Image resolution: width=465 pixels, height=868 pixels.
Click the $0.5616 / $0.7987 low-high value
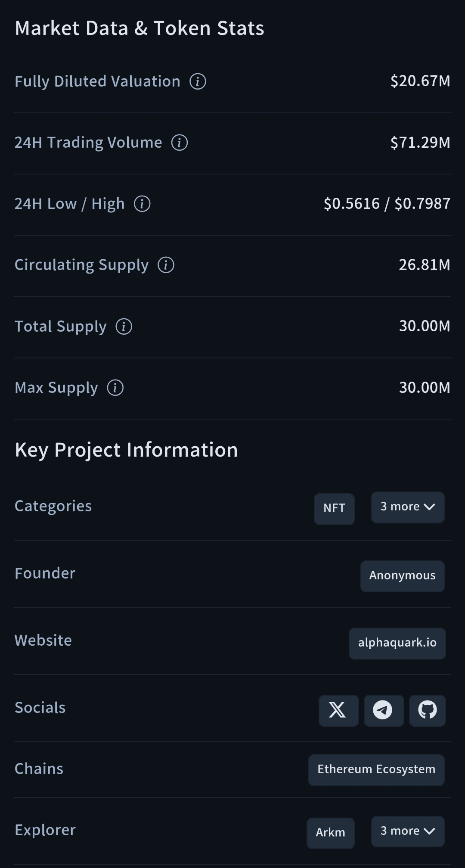point(387,203)
